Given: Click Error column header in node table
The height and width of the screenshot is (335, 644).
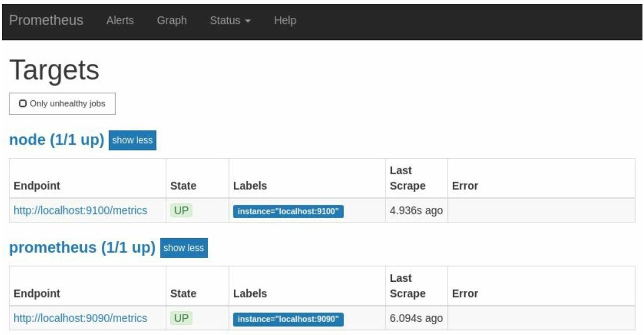Looking at the screenshot, I should tap(465, 186).
